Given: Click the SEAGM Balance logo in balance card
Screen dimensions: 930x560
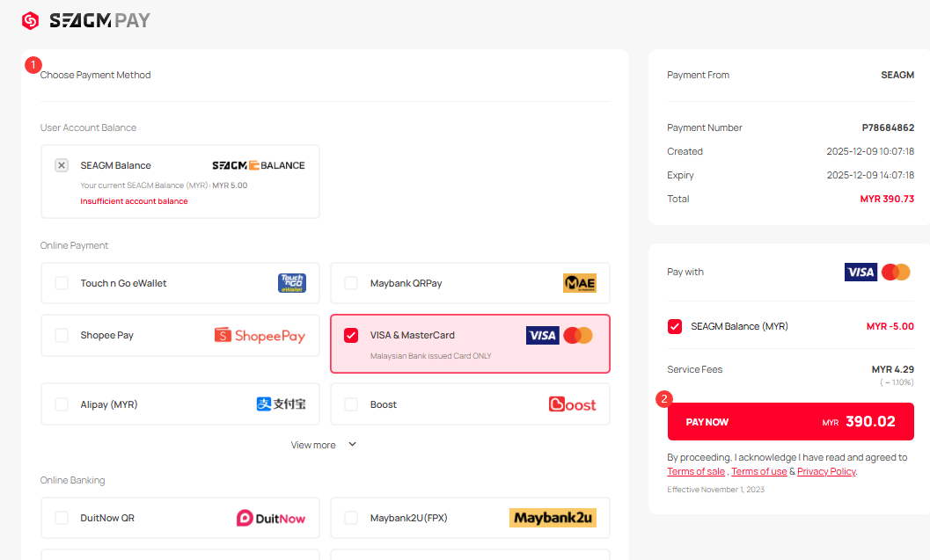Looking at the screenshot, I should (x=259, y=165).
